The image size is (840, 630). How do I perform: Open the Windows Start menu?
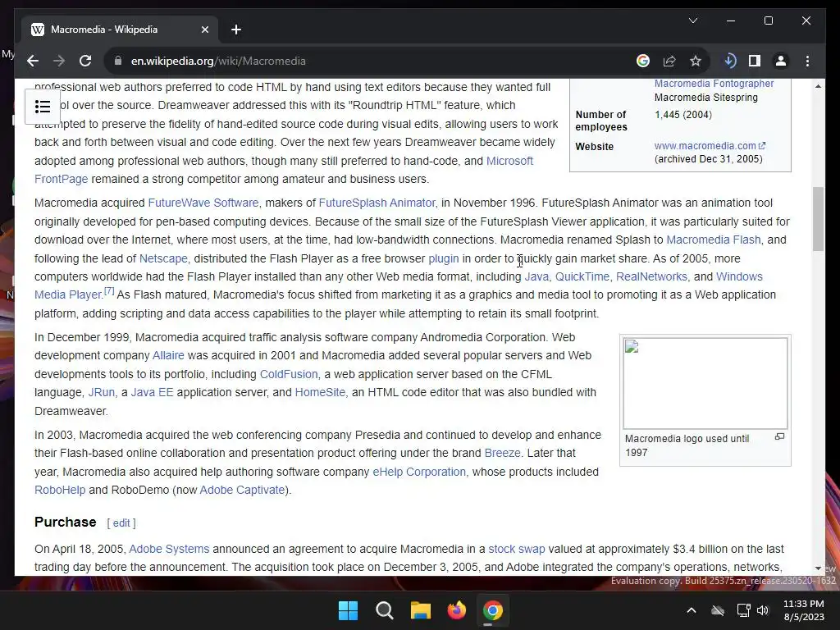pos(348,610)
